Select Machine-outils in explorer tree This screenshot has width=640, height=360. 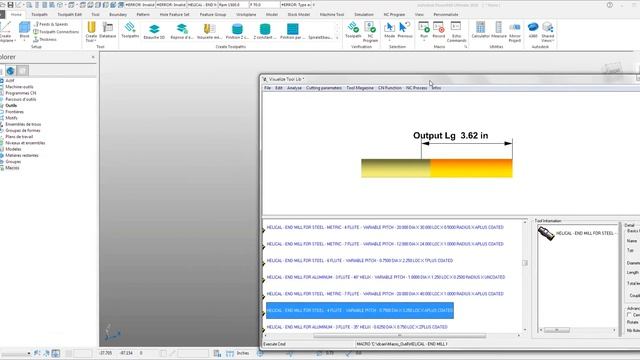(x=19, y=87)
